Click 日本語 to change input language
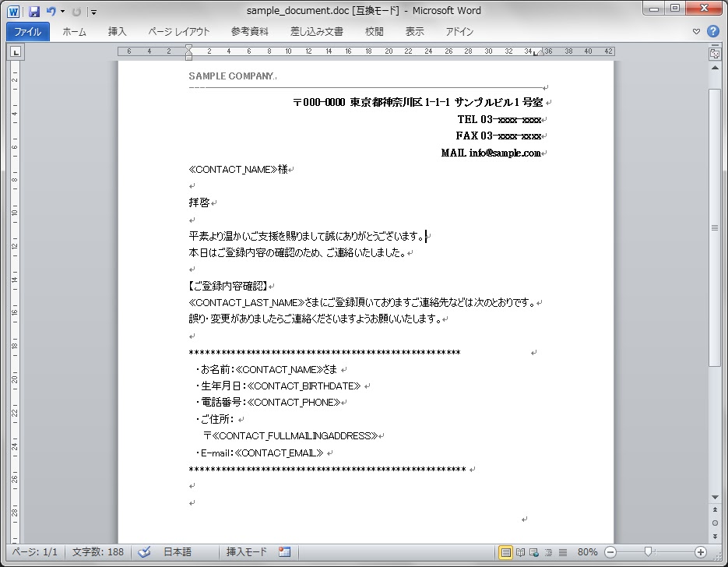The image size is (728, 567). click(x=177, y=552)
